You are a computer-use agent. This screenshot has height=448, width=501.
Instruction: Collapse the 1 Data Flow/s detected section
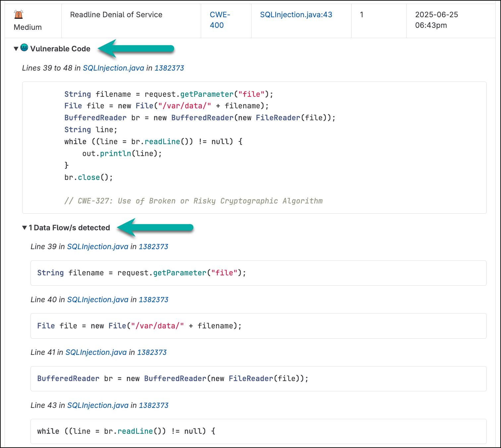point(25,228)
